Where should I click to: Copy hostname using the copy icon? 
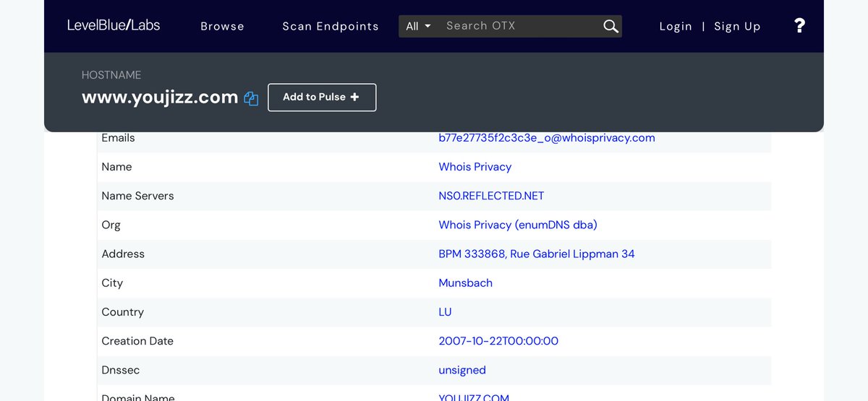click(251, 98)
